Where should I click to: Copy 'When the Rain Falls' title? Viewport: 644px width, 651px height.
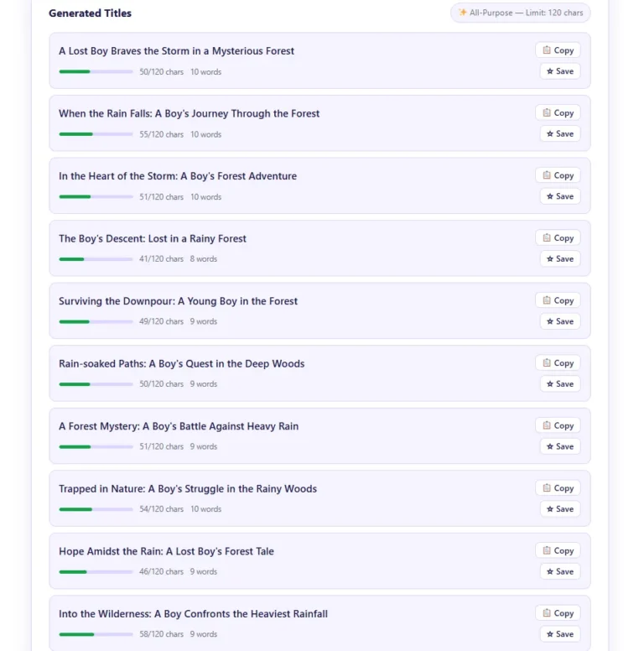tap(558, 112)
